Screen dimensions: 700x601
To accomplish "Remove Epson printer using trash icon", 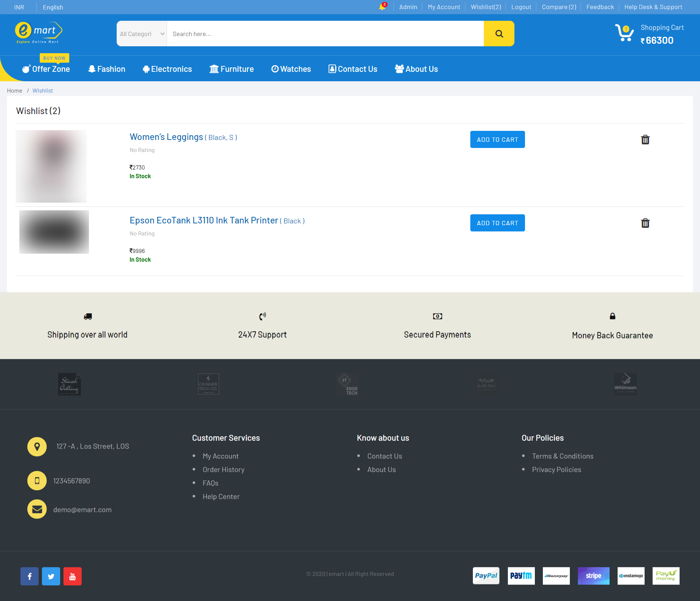I will pyautogui.click(x=645, y=223).
